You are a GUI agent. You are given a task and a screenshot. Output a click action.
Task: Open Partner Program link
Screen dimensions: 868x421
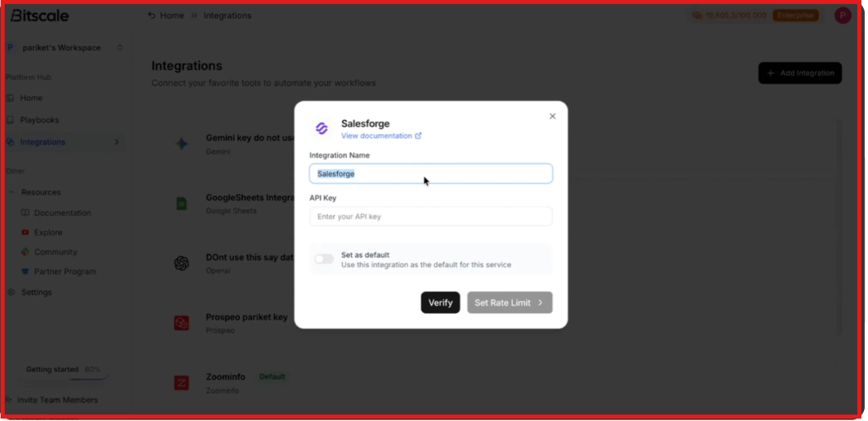(65, 271)
